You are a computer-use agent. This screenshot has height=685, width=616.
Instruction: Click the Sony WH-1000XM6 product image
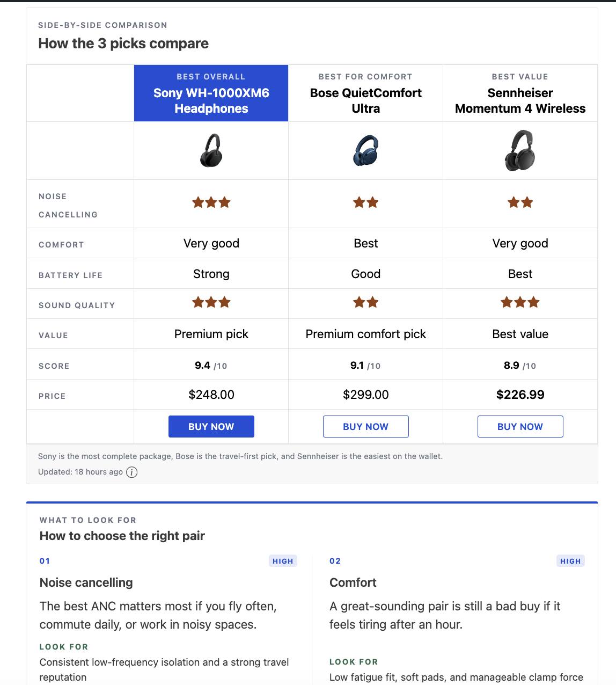click(211, 151)
